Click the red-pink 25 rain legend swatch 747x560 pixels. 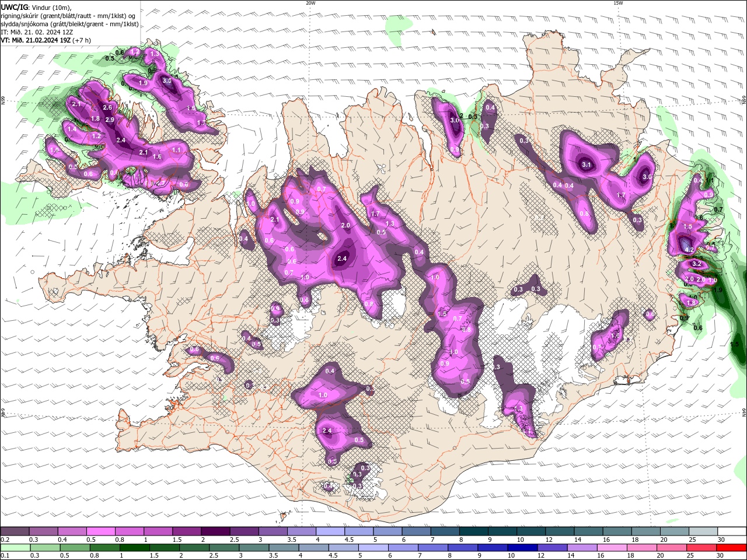point(701,548)
